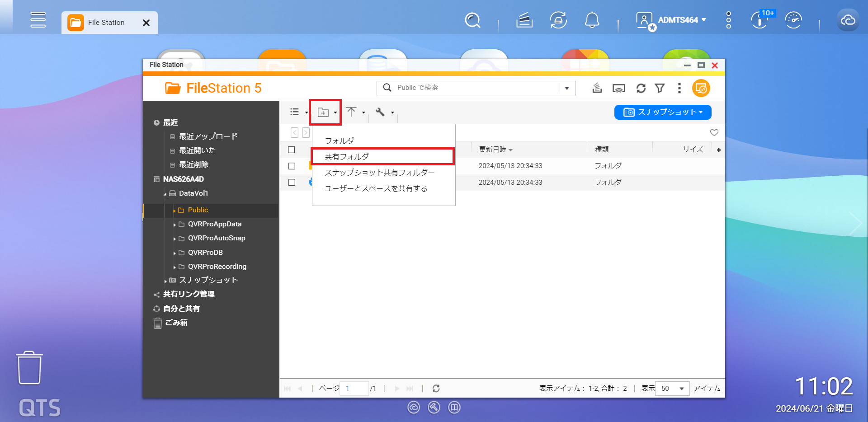This screenshot has height=422, width=868.
Task: Open 最近開いた in the sidebar
Action: [197, 150]
